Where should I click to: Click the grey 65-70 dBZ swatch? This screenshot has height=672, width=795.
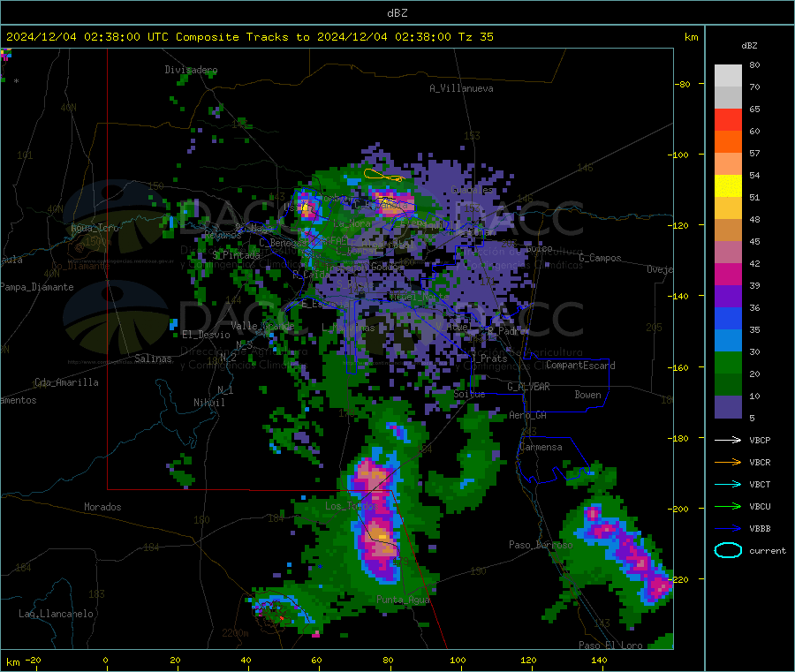point(728,98)
